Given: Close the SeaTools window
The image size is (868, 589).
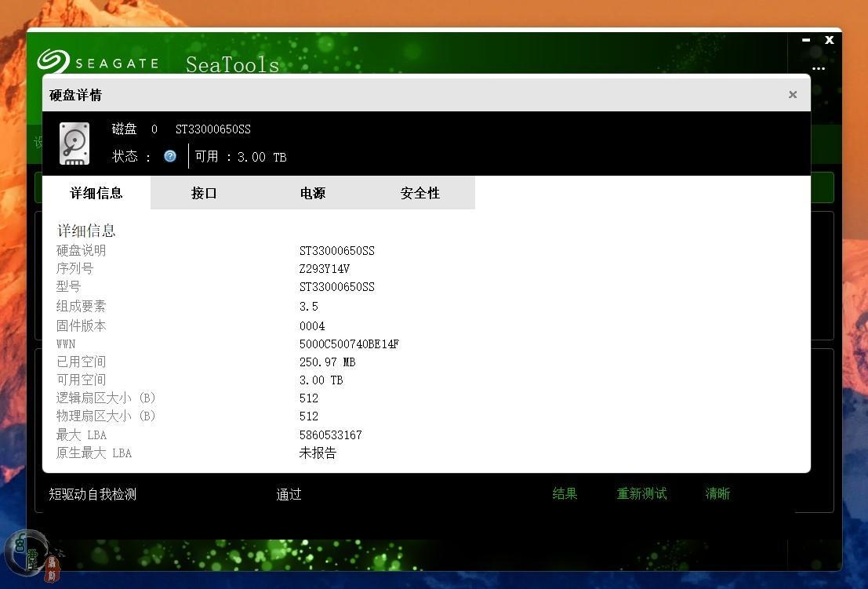Looking at the screenshot, I should coord(829,40).
